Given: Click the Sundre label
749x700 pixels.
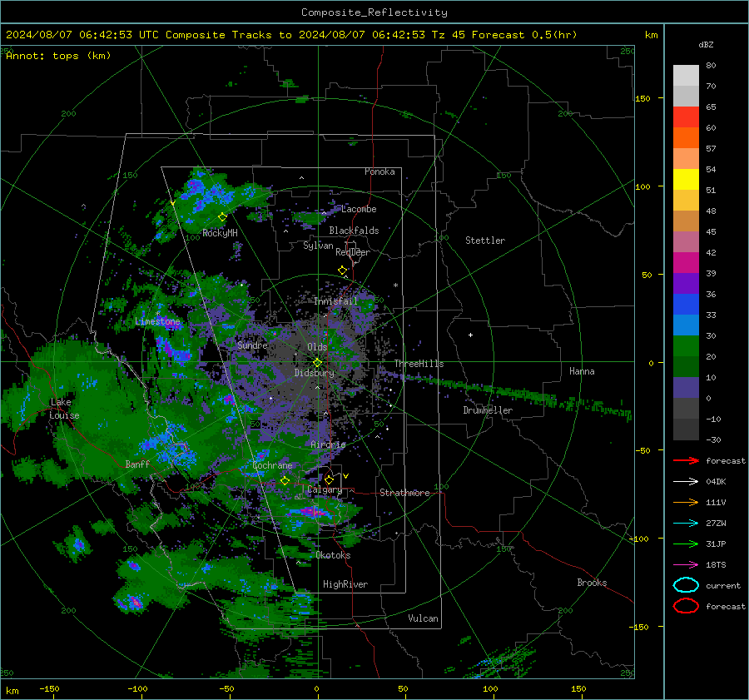Looking at the screenshot, I should [x=252, y=345].
